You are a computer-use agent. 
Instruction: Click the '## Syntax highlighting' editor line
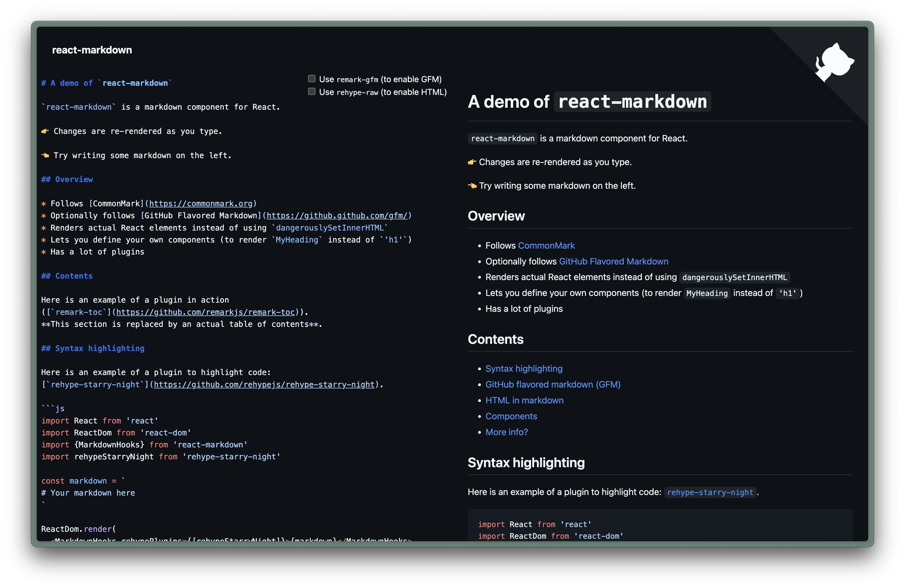(93, 348)
